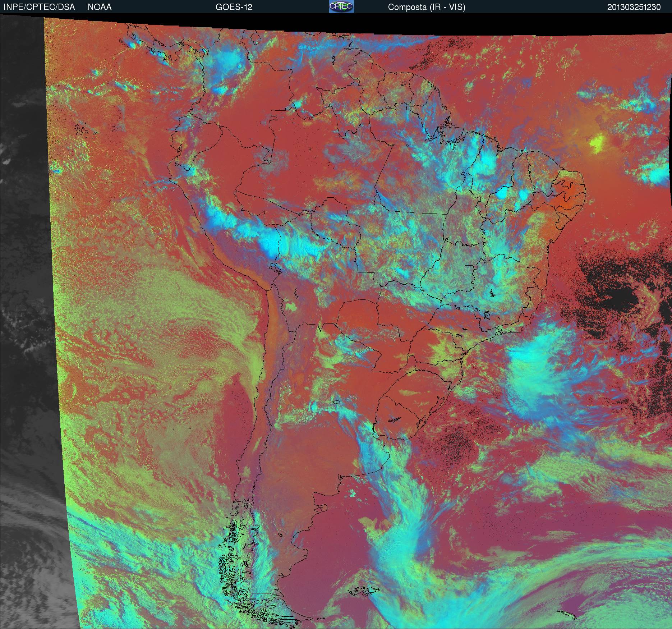Click the GOES-12 satellite label
The width and height of the screenshot is (672, 629).
pos(234,7)
